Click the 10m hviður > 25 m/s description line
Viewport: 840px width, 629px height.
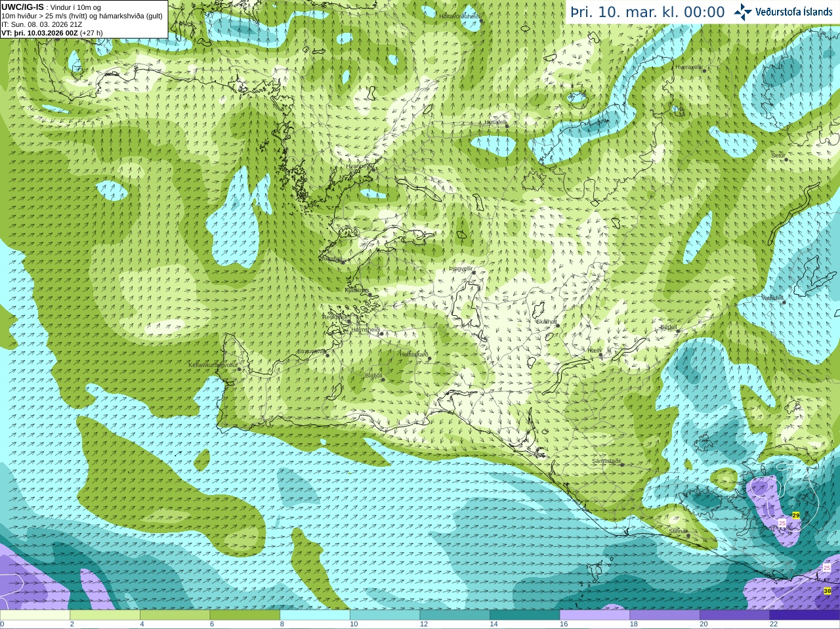[81, 16]
